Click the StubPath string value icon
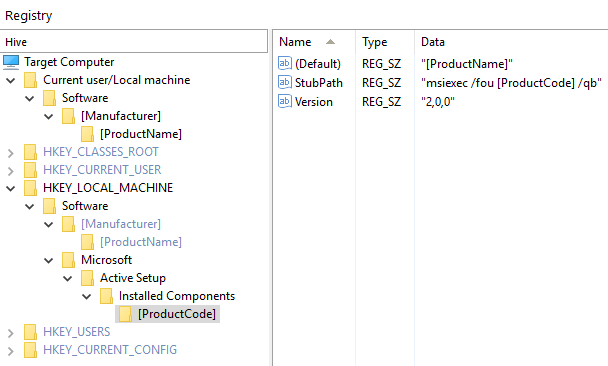This screenshot has width=608, height=366. coord(285,82)
